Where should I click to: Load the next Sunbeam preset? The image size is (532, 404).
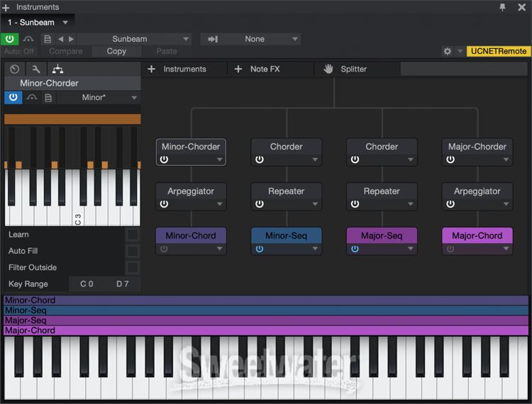click(x=71, y=39)
